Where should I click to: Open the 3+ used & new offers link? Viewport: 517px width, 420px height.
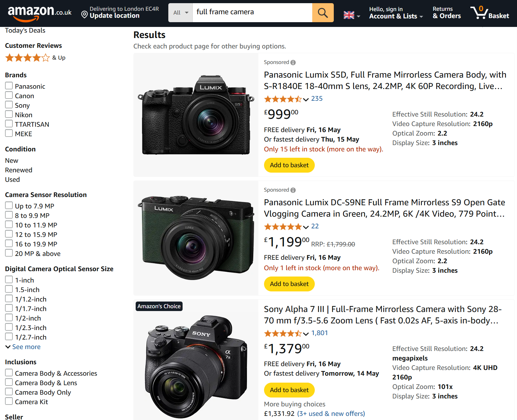pos(331,414)
